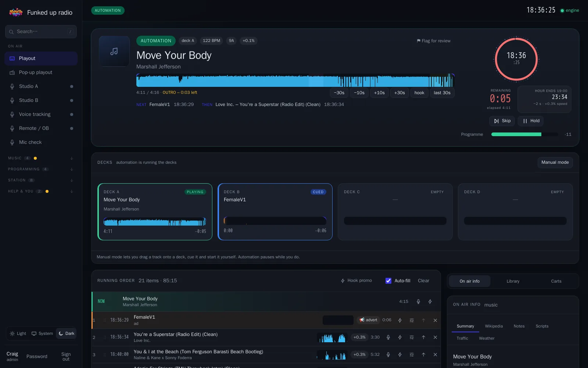The height and width of the screenshot is (368, 588).
Task: Select Studio A microphone entry
Action: tap(41, 86)
